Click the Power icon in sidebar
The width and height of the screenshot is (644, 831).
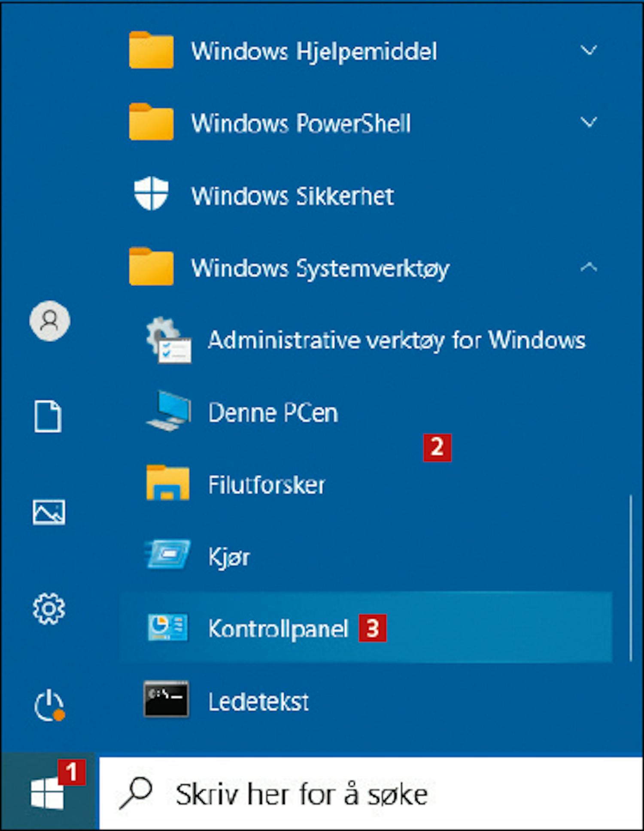tap(49, 706)
